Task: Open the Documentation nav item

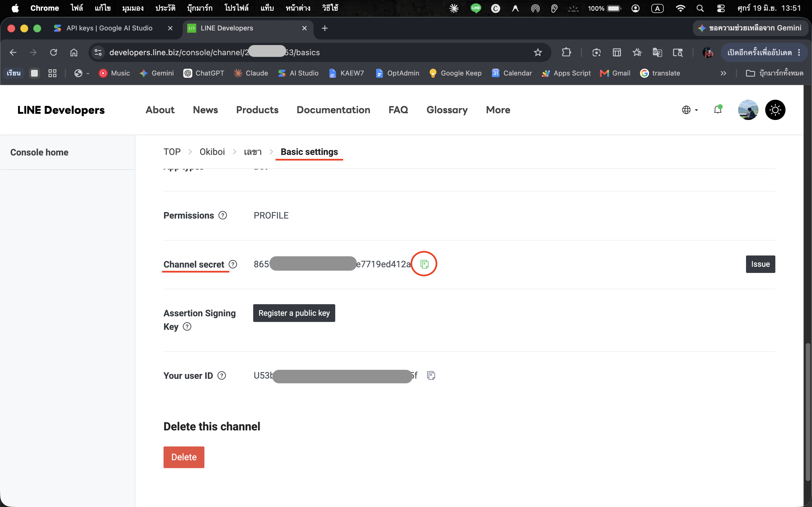Action: pyautogui.click(x=333, y=110)
